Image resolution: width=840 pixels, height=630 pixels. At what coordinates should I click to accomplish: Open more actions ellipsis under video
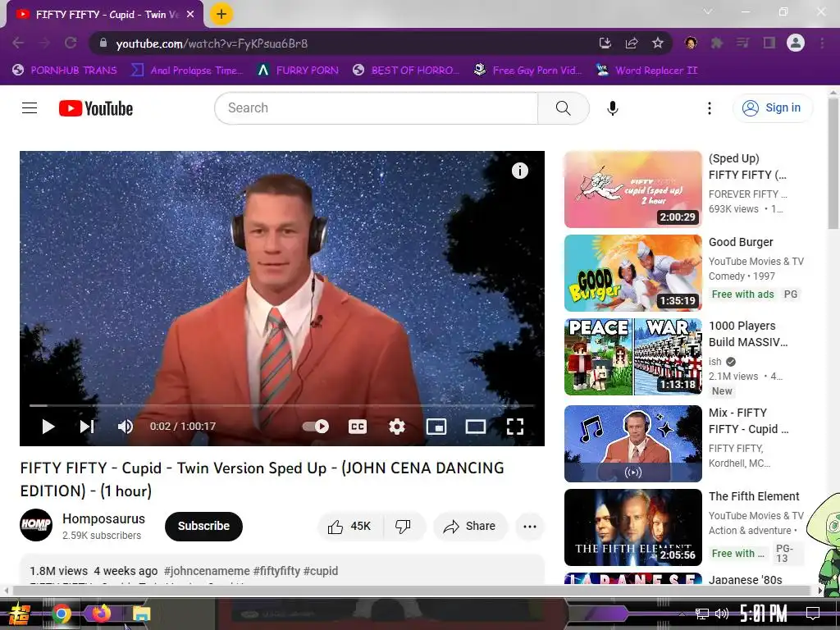coord(530,526)
